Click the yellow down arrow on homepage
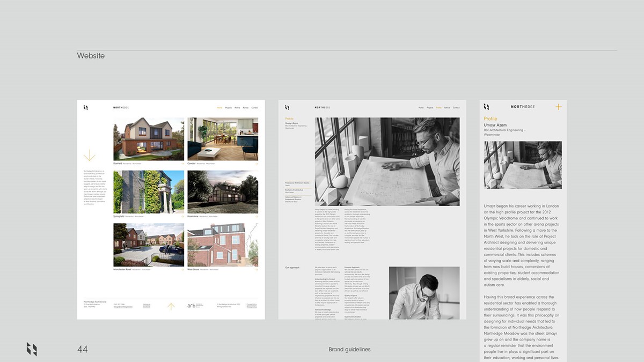644x362 pixels. tap(89, 156)
